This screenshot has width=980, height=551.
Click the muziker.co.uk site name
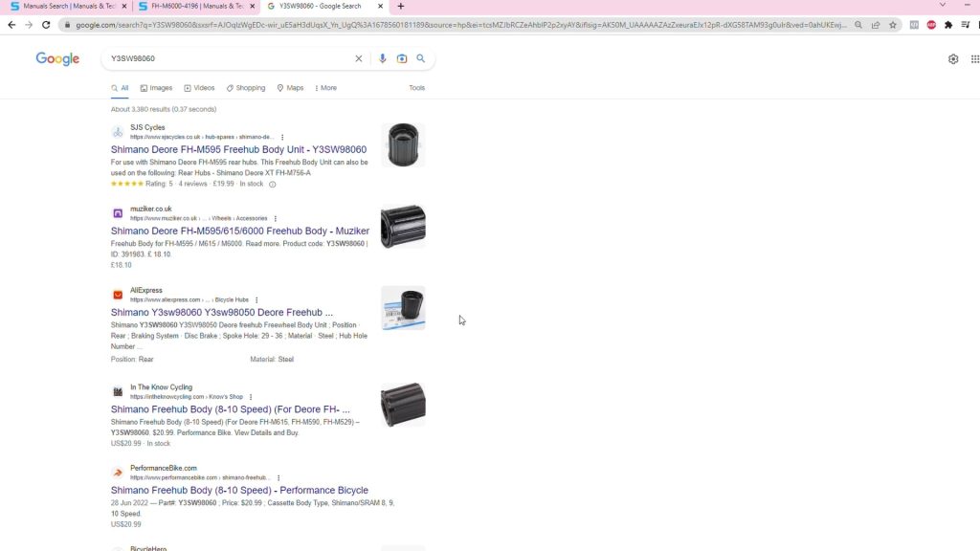pos(150,209)
